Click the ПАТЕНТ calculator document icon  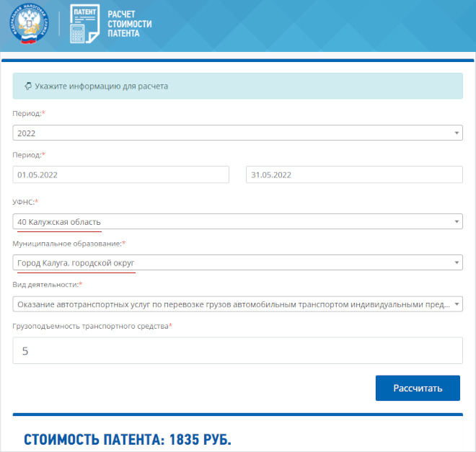click(84, 24)
